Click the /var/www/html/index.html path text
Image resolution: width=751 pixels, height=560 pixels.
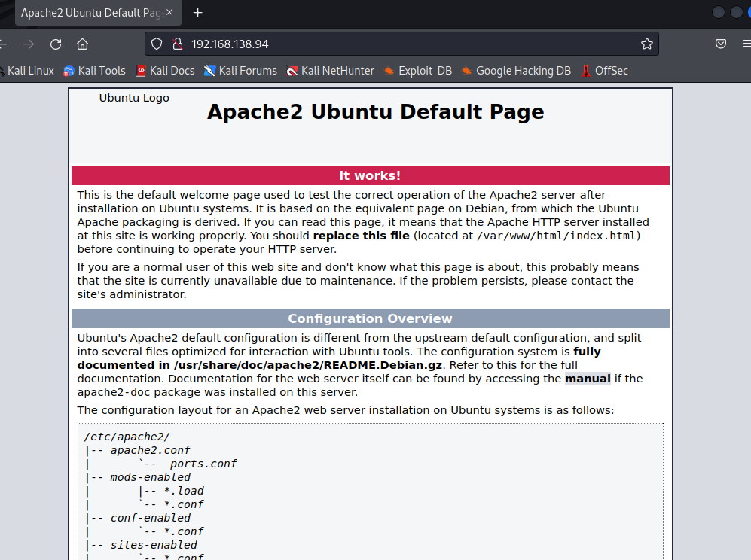tap(557, 236)
